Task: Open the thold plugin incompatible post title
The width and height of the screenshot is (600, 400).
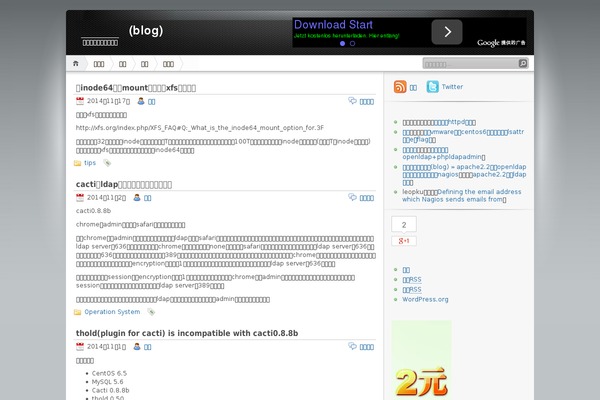Action: tap(187, 333)
